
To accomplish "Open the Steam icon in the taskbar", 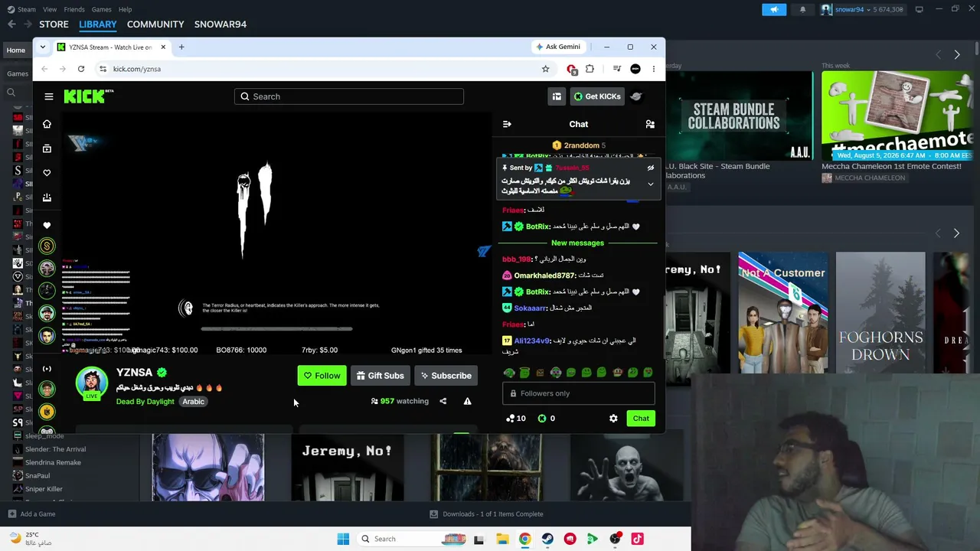I will [x=547, y=539].
